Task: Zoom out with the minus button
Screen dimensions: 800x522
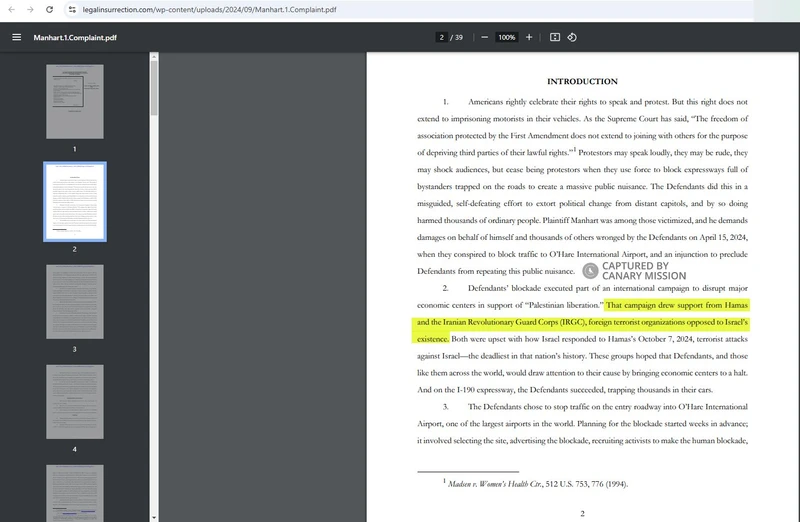Action: point(484,37)
